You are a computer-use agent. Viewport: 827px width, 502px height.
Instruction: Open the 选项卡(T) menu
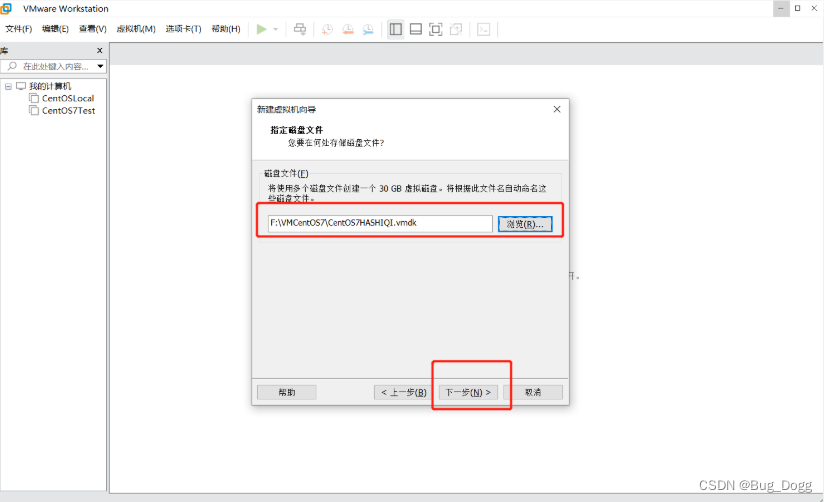pos(183,29)
